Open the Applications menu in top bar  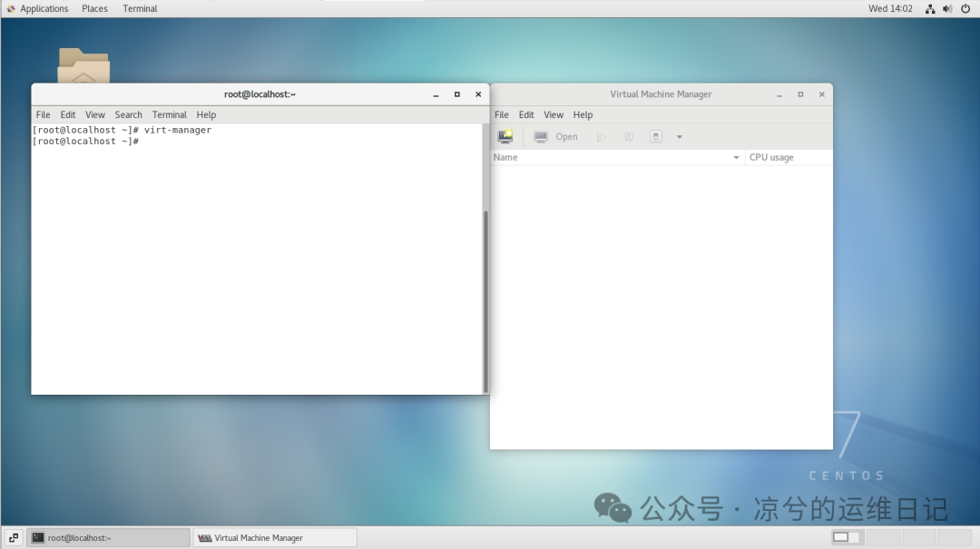(x=37, y=9)
